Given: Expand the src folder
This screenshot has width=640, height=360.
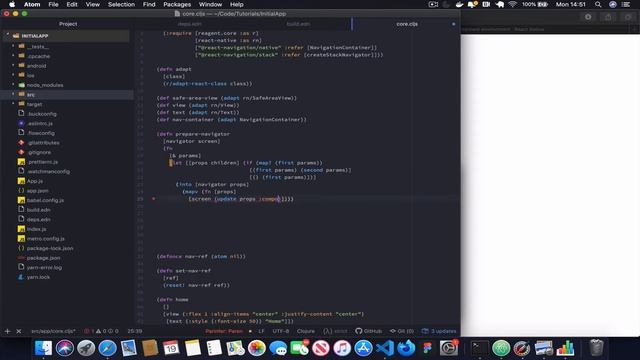Looking at the screenshot, I should (13, 94).
